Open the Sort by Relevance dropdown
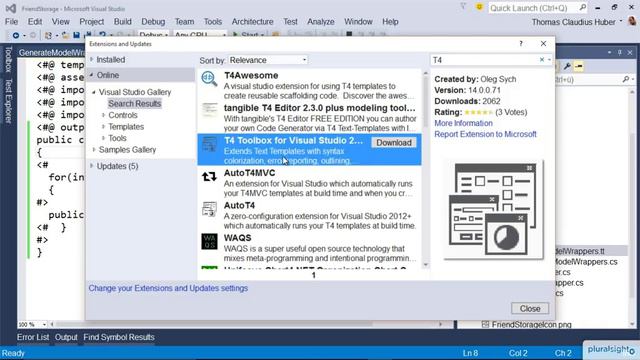Image resolution: width=640 pixels, height=360 pixels. coord(268,60)
